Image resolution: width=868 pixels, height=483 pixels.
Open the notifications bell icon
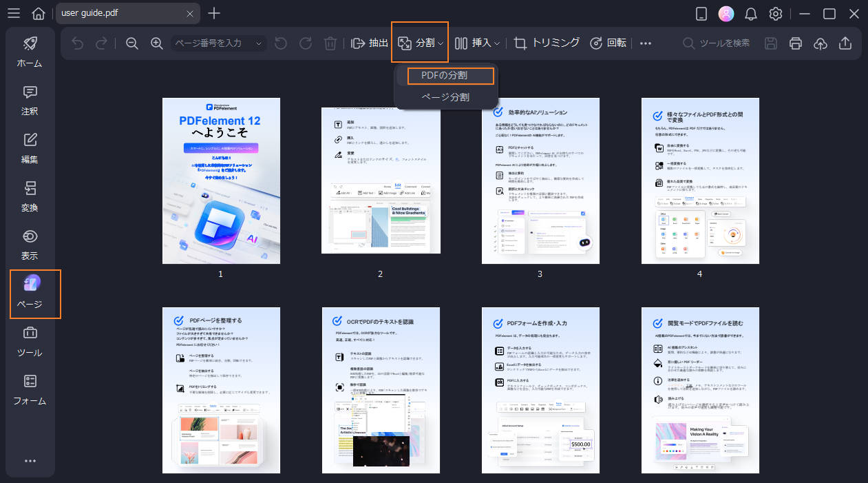pos(750,13)
